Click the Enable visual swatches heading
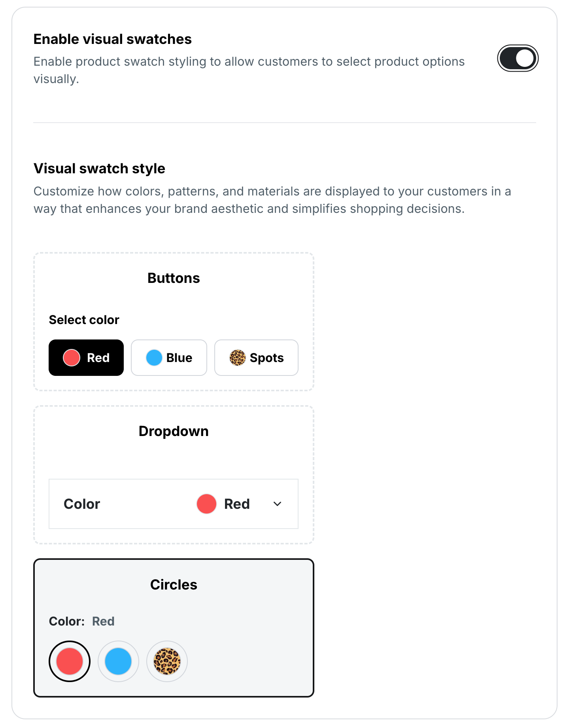This screenshot has height=728, width=567. click(x=113, y=39)
